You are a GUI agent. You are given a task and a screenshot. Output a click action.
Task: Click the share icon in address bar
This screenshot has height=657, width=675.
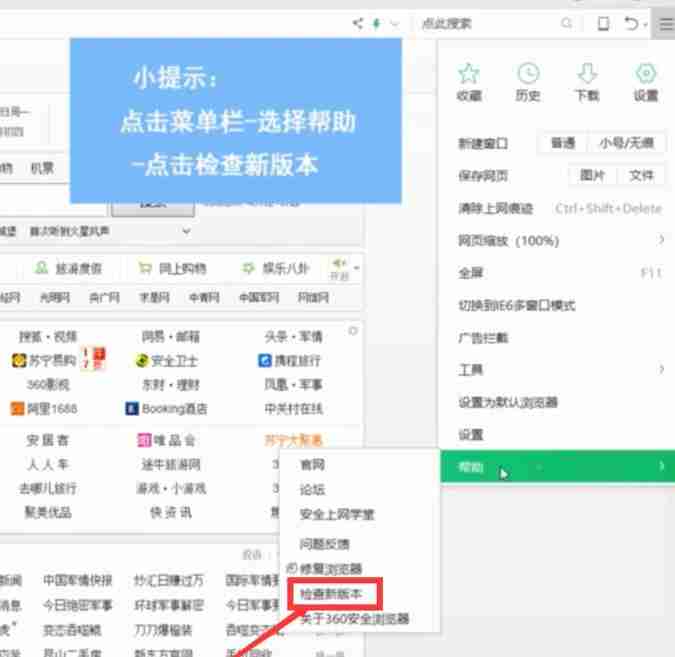(x=358, y=23)
